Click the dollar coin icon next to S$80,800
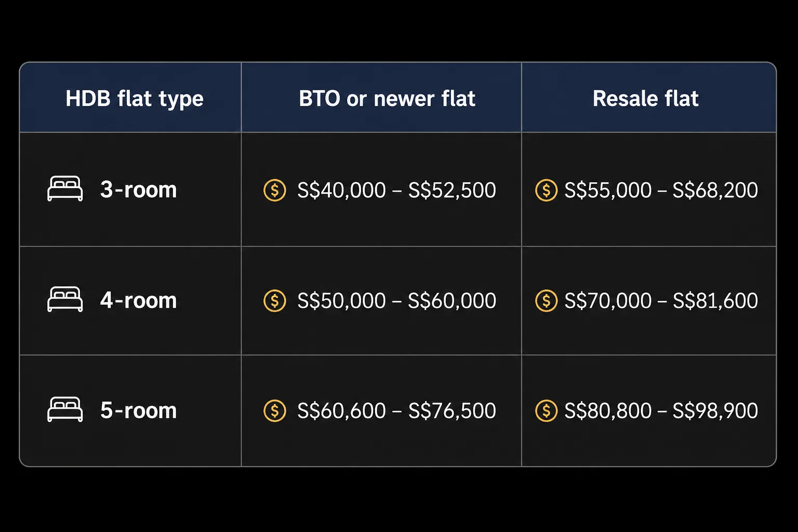 [547, 411]
